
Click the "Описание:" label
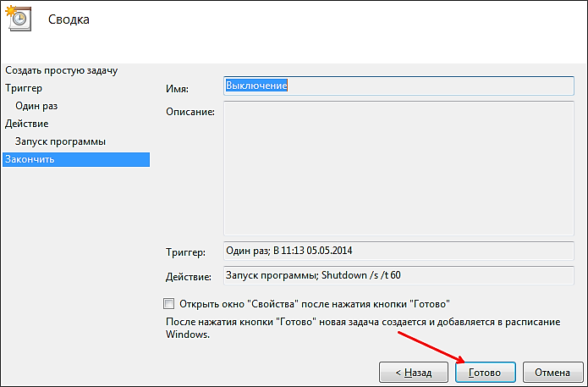coord(189,111)
